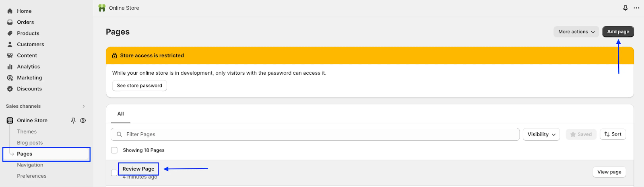Image resolution: width=644 pixels, height=187 pixels.
Task: View online store using eye icon
Action: 83,120
